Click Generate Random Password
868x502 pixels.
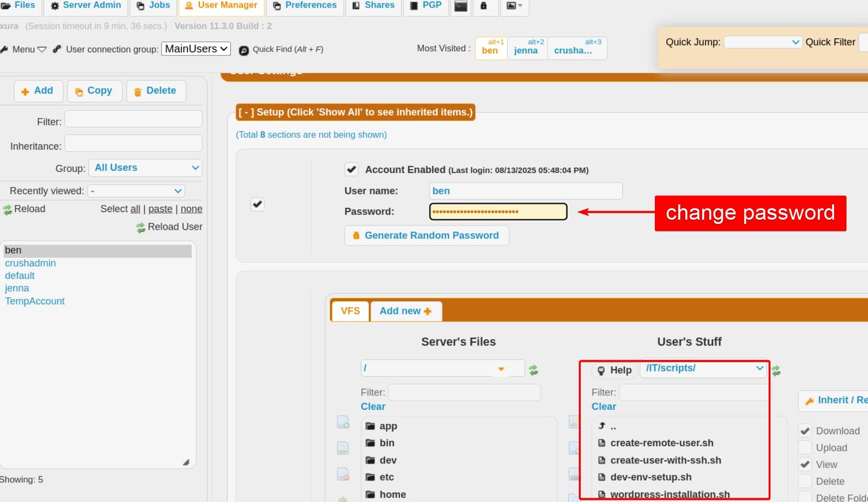point(426,235)
